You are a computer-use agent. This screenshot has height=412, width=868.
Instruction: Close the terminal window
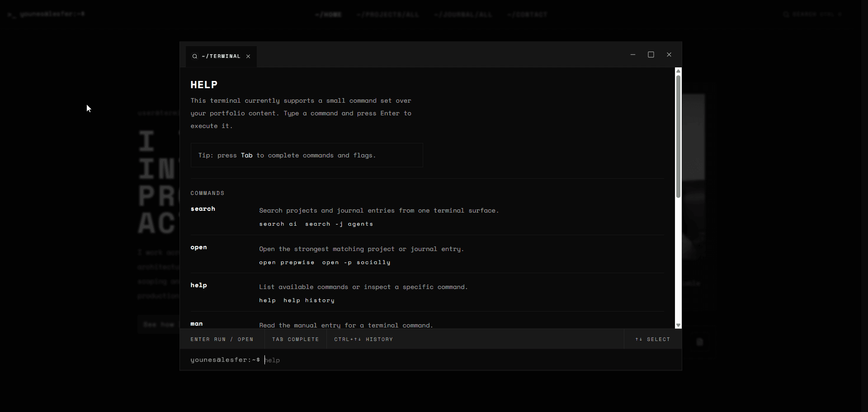pos(669,55)
